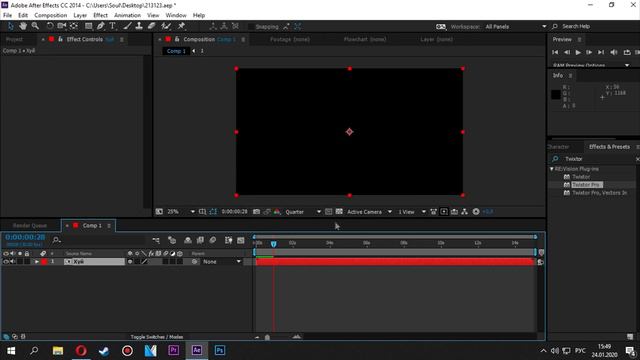640x360 pixels.
Task: Click the Xyil layer red label color
Action: coord(44,262)
